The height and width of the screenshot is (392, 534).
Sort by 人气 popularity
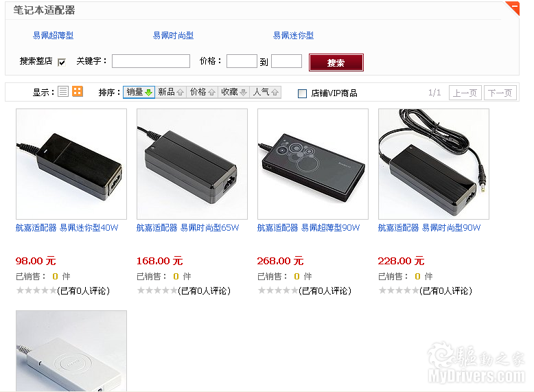[x=266, y=92]
